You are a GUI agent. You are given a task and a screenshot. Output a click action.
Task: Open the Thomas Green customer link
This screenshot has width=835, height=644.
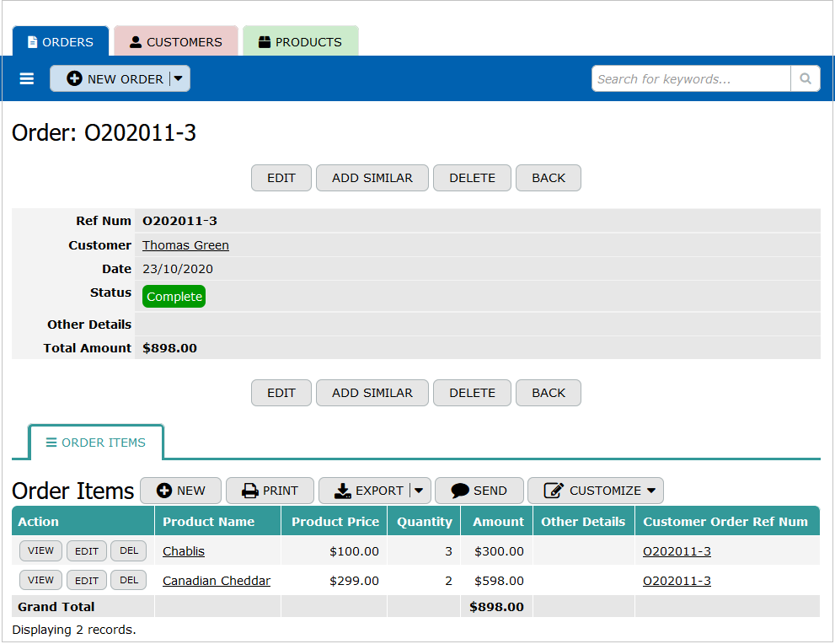(185, 245)
